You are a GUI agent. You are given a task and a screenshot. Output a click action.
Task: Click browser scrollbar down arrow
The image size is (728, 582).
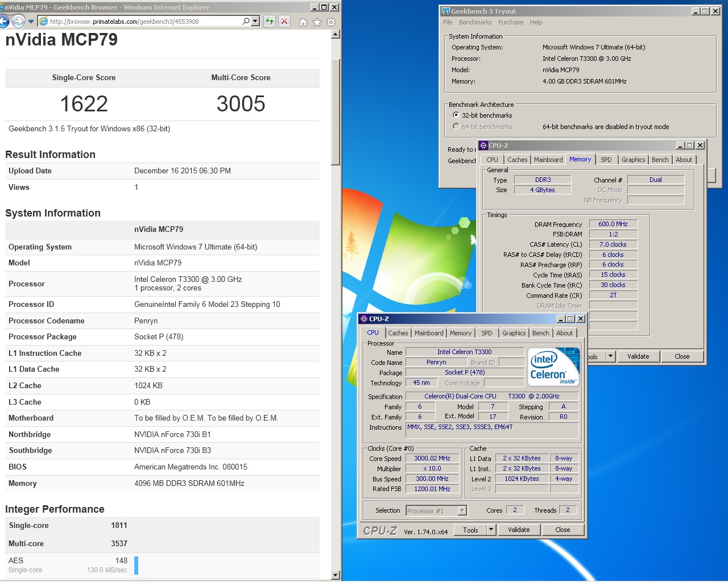click(x=335, y=575)
